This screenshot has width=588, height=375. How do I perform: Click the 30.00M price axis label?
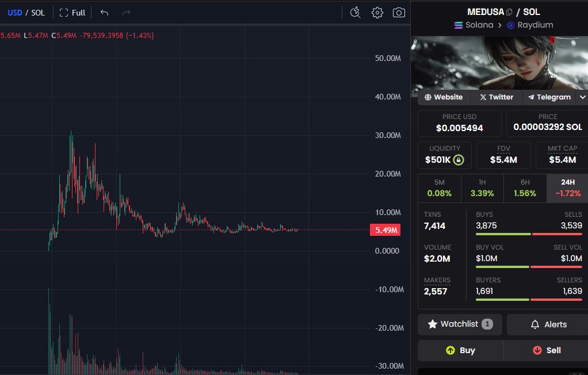(388, 135)
